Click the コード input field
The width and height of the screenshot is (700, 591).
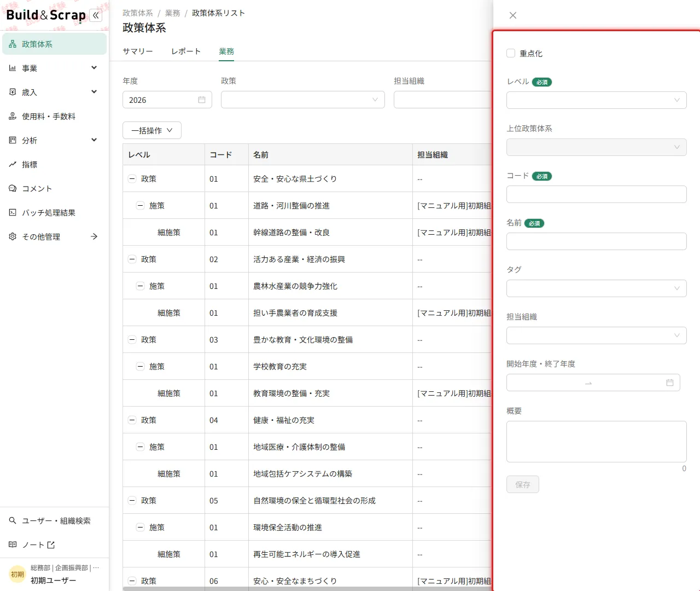pyautogui.click(x=597, y=194)
